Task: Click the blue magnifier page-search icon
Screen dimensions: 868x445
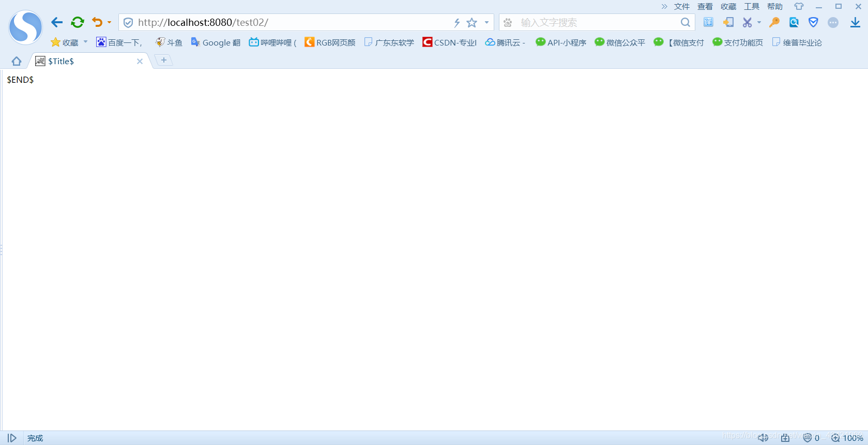Action: point(794,22)
